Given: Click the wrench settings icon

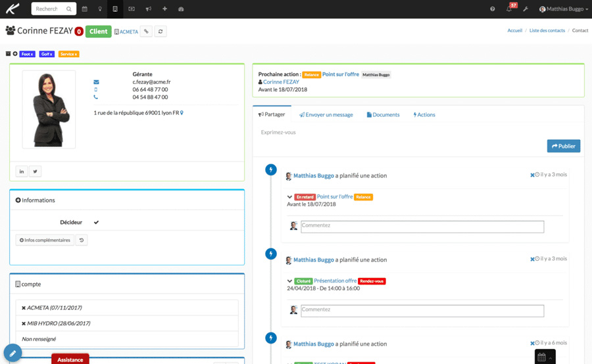Looking at the screenshot, I should pyautogui.click(x=526, y=9).
